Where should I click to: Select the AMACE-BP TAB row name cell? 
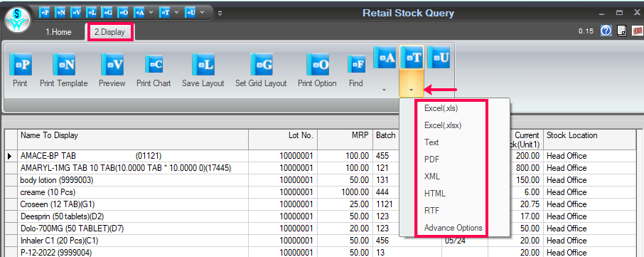pyautogui.click(x=133, y=156)
